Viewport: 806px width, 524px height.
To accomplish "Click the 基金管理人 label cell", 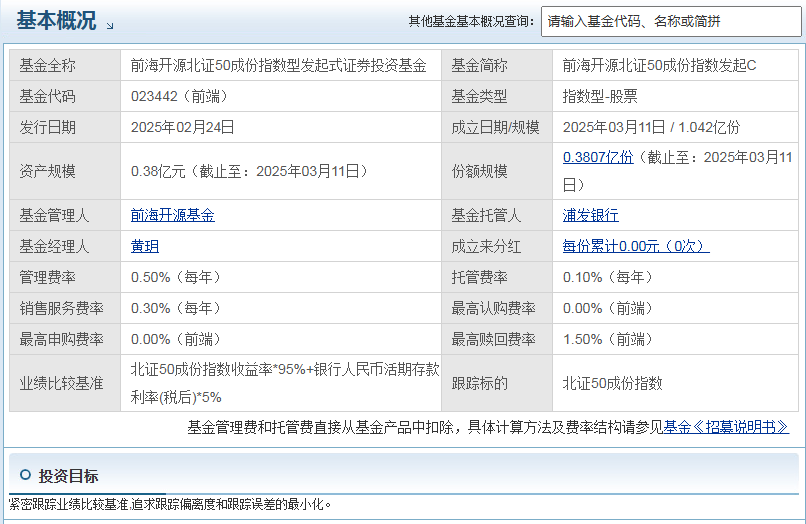I will (65, 215).
